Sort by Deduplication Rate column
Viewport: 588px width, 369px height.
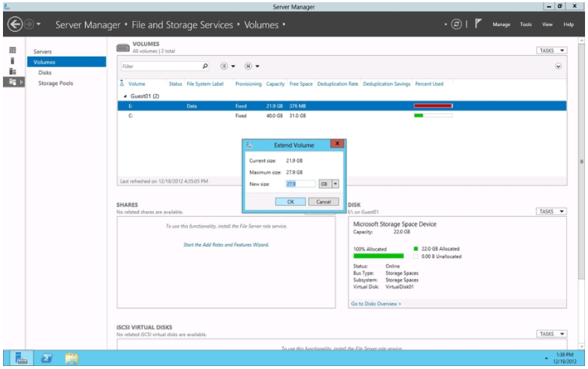click(x=337, y=84)
